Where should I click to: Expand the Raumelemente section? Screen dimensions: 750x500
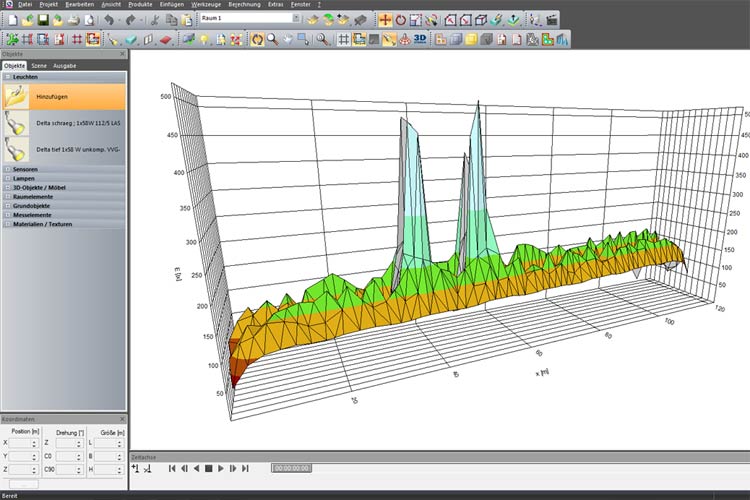[8, 196]
